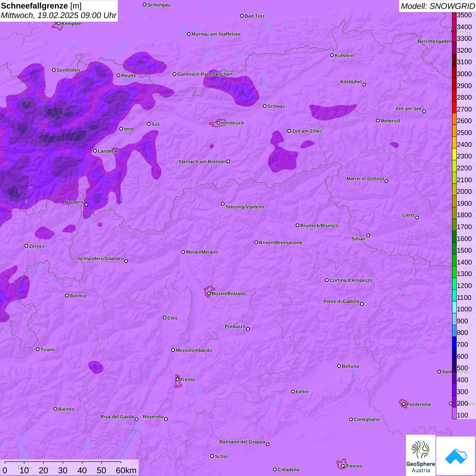Click the 3500 legend value
The image size is (476, 476).
(464, 15)
